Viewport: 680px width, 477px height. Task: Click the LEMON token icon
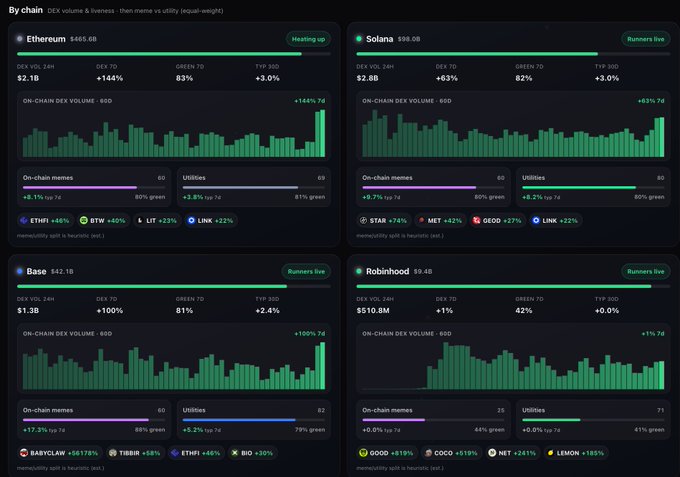coord(550,453)
